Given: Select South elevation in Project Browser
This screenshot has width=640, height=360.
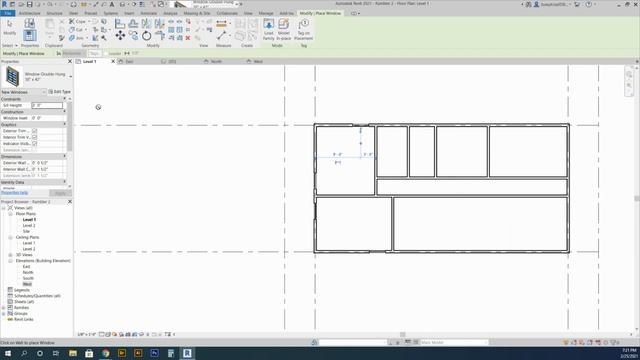Looking at the screenshot, I should [28, 278].
